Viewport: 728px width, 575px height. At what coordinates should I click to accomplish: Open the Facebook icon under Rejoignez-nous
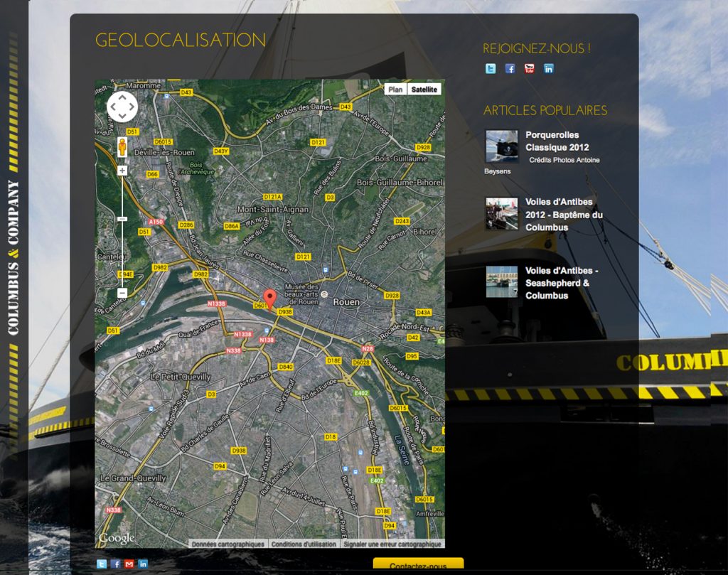coord(510,69)
